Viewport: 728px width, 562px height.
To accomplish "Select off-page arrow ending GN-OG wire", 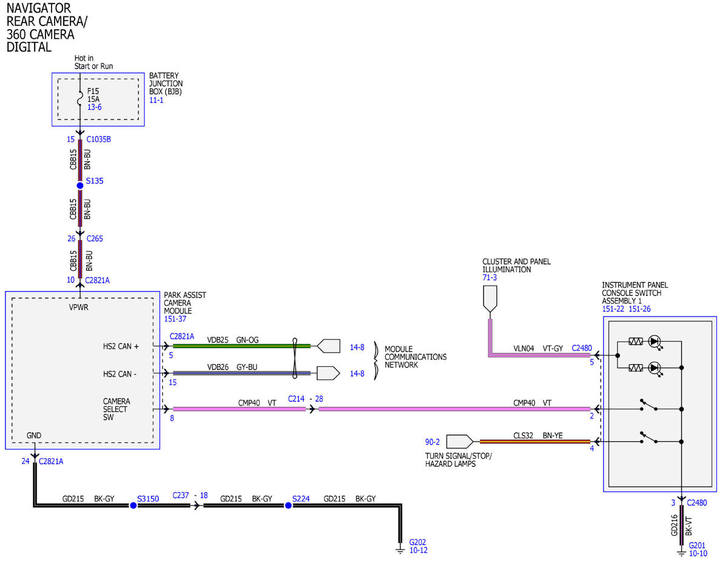I will click(328, 346).
